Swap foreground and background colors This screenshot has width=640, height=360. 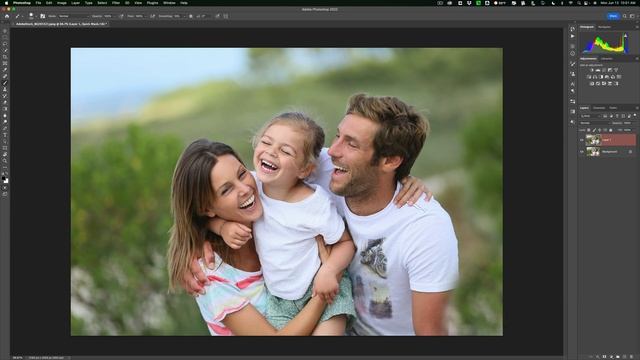pyautogui.click(x=7, y=174)
